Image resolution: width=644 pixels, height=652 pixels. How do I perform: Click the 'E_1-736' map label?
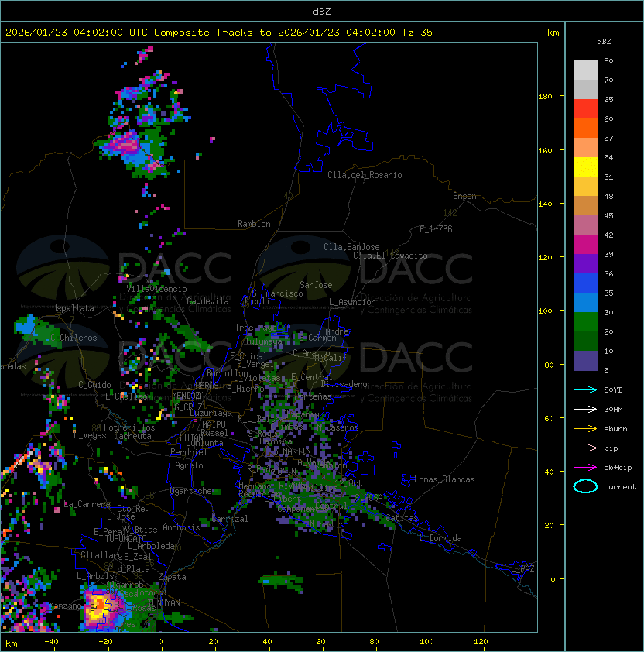pos(436,229)
